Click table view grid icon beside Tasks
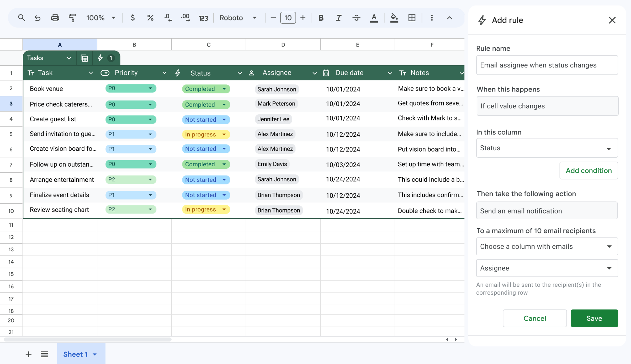The width and height of the screenshot is (631, 364). pos(84,58)
